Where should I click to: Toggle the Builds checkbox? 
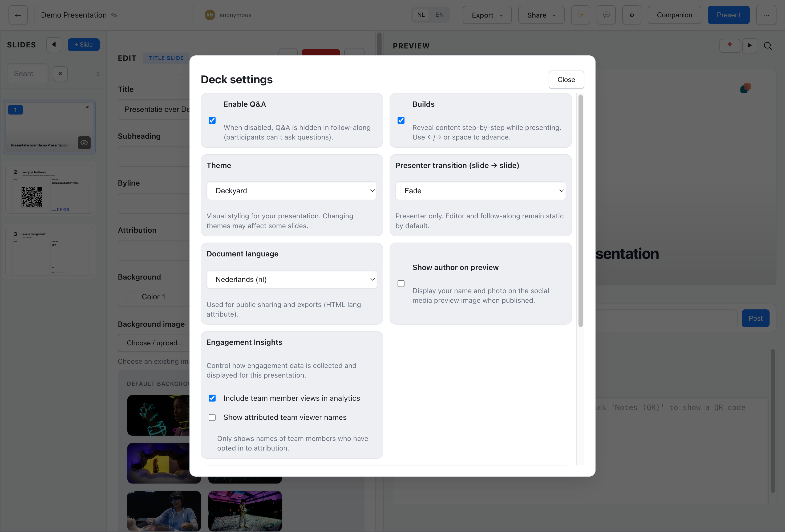tap(401, 121)
